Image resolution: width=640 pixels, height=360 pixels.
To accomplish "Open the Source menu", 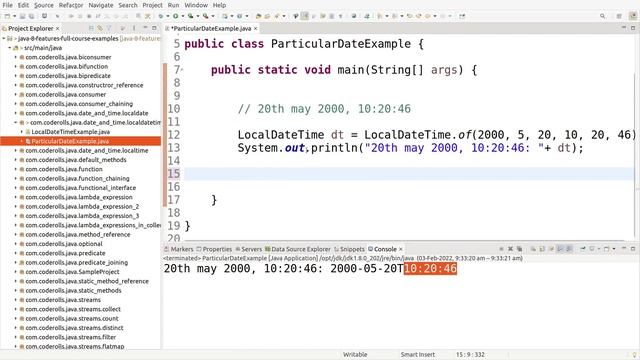I will click(44, 5).
